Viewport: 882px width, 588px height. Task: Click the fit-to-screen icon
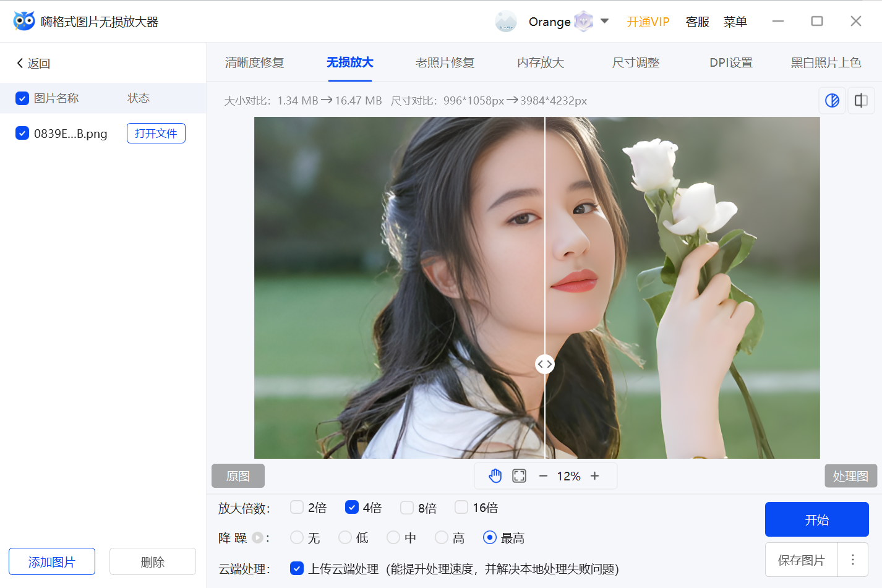click(x=519, y=475)
